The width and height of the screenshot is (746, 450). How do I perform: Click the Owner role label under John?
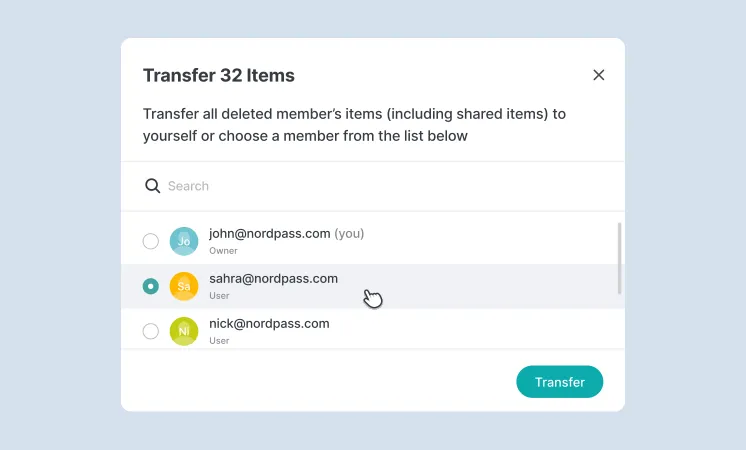(223, 251)
